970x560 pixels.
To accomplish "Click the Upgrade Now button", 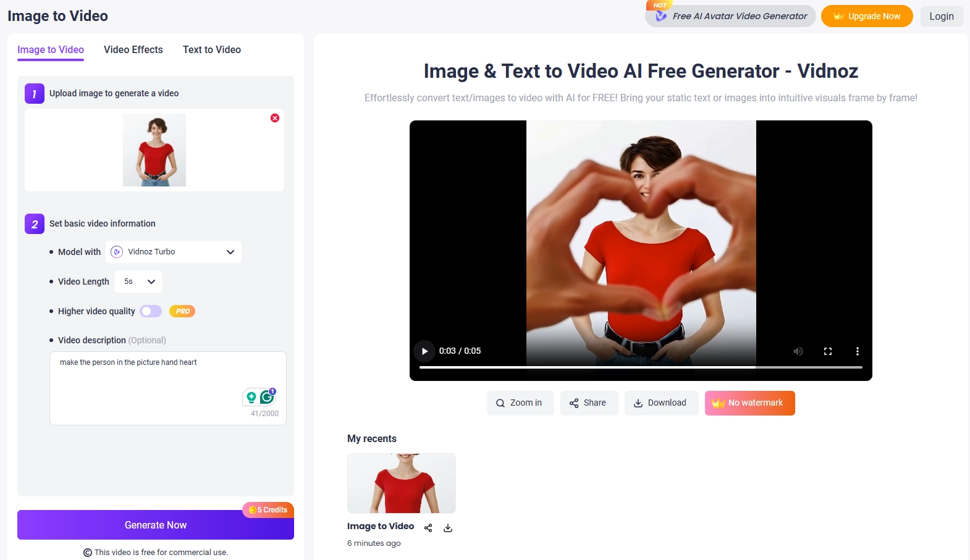I will 867,16.
